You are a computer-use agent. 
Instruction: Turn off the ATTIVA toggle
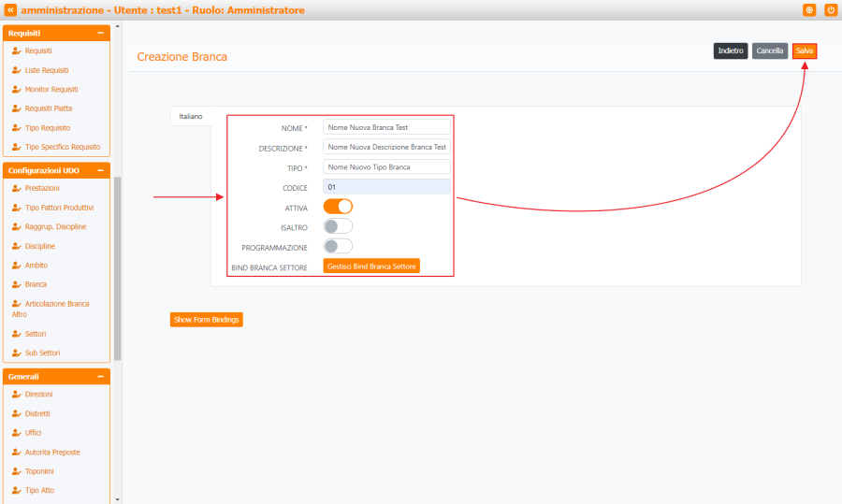pos(338,207)
